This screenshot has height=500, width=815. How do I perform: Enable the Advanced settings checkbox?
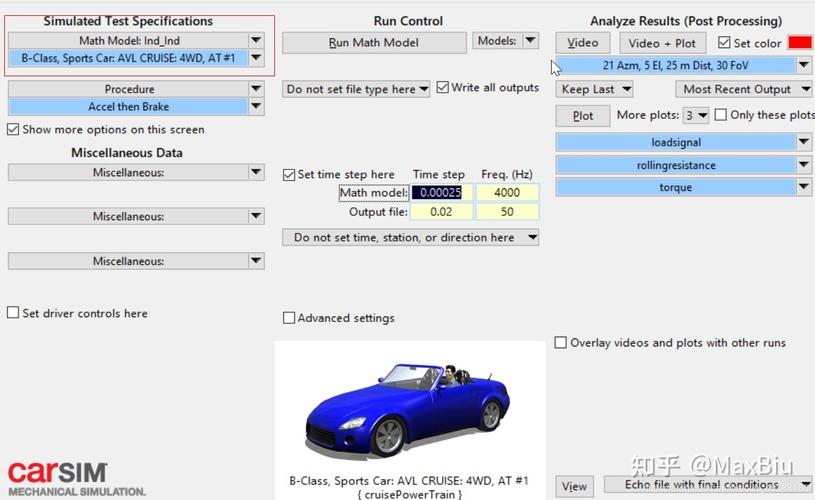click(289, 318)
